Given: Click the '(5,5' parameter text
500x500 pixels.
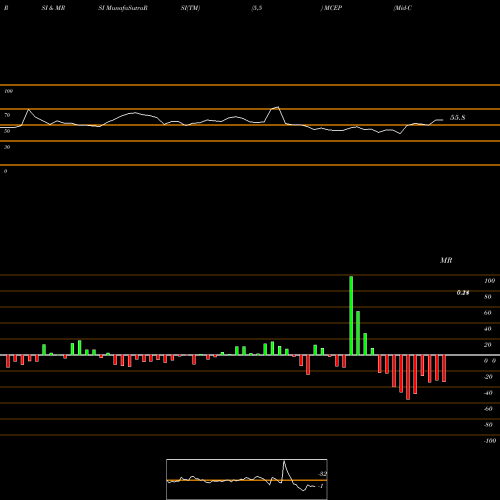Looking at the screenshot, I should (257, 8).
